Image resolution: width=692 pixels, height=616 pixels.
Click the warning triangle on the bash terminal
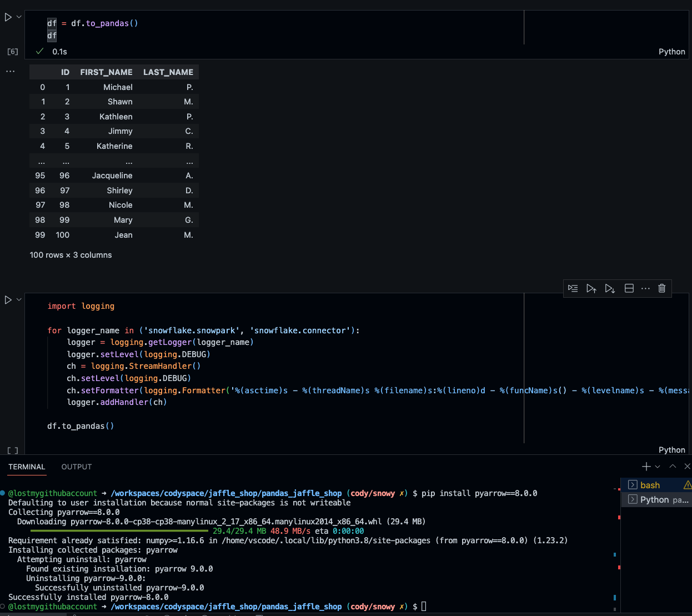coord(687,484)
